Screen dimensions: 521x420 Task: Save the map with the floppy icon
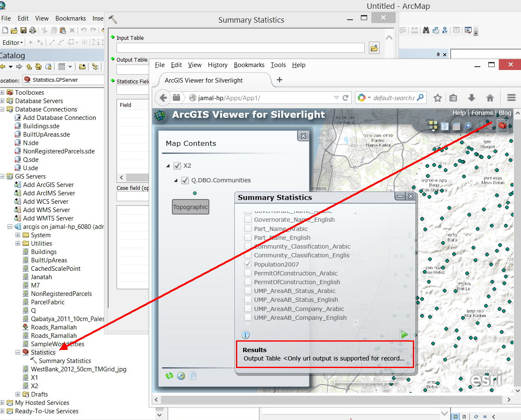coord(23,30)
